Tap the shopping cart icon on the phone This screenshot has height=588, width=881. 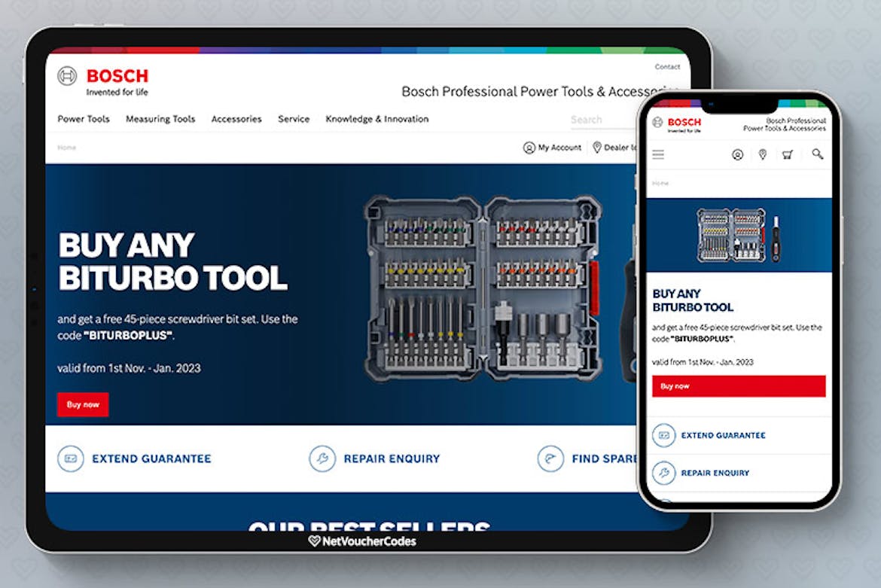[787, 154]
